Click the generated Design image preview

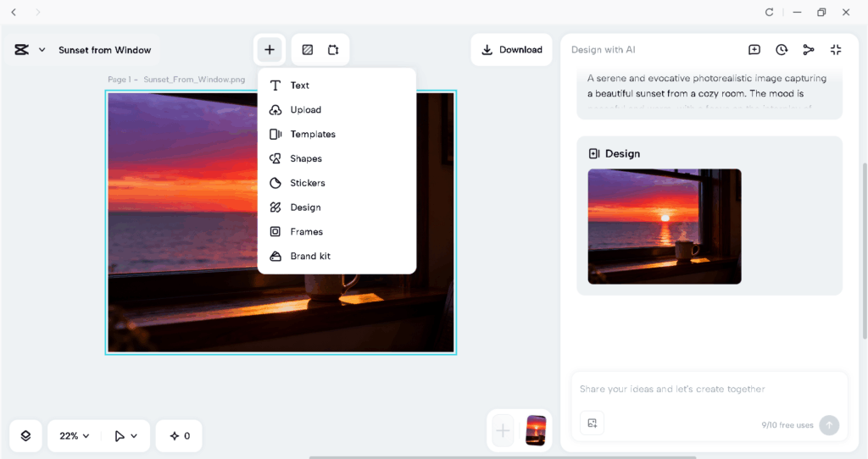pos(665,226)
